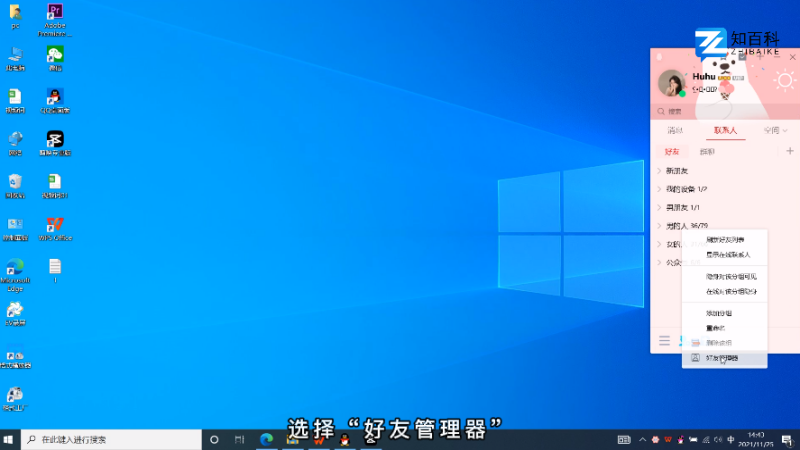
Task: Expand the 男朋友 1/1 group
Action: 686,207
